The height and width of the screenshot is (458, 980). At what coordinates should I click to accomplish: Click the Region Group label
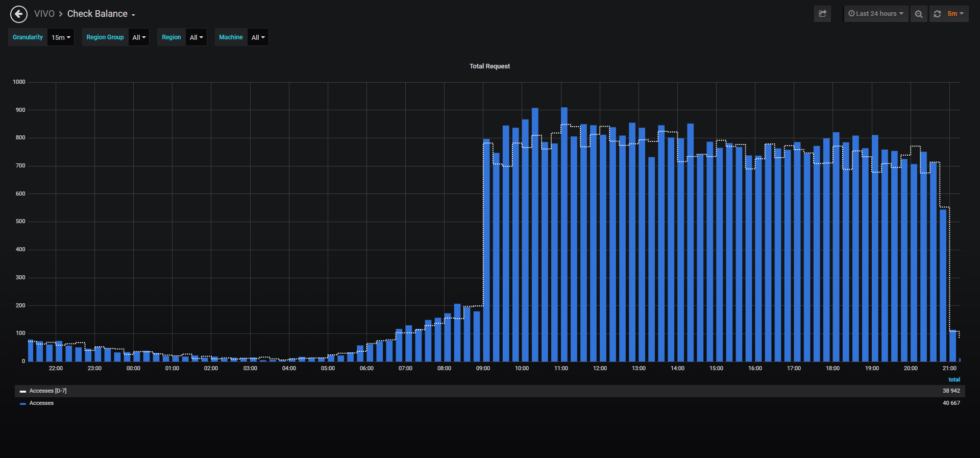105,37
